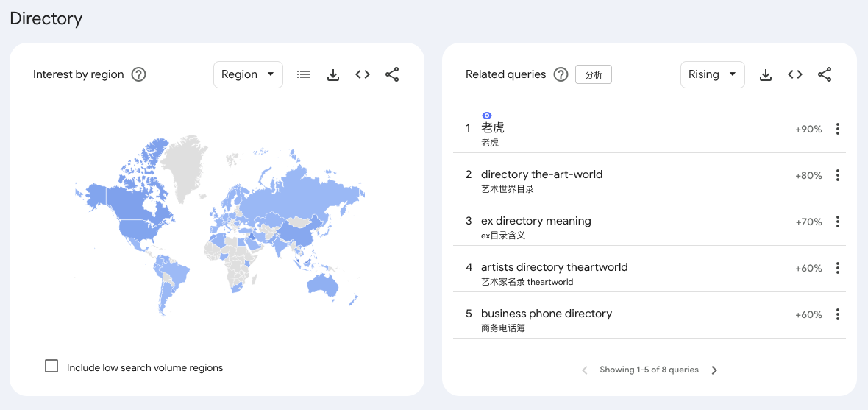Download Interest by region data as CSV
The height and width of the screenshot is (410, 868).
[x=333, y=75]
